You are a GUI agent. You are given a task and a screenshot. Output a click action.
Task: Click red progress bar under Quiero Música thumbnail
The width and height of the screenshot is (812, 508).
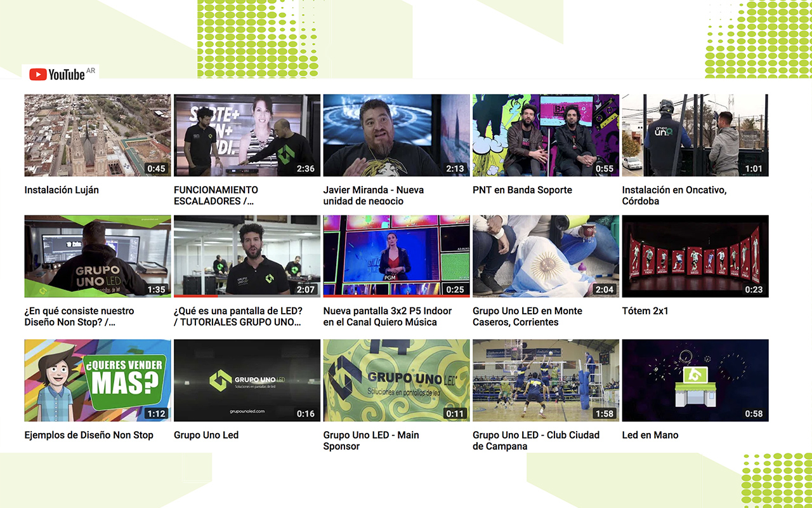pos(396,296)
